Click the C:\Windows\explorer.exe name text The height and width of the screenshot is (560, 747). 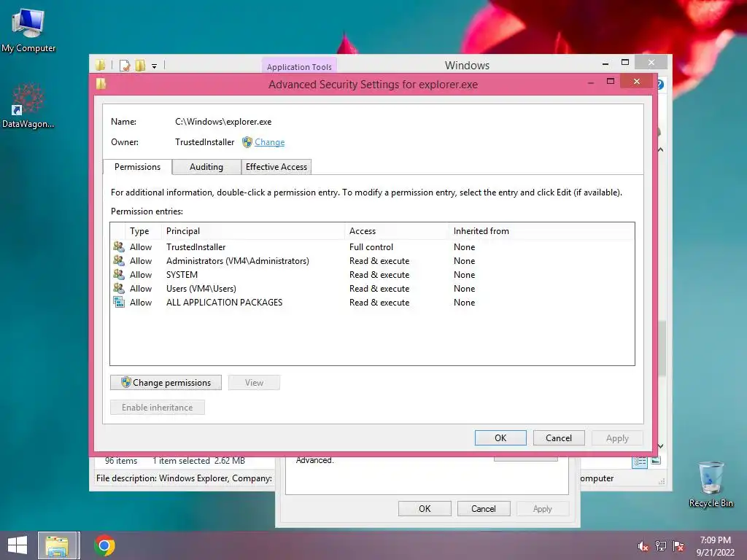pyautogui.click(x=223, y=122)
